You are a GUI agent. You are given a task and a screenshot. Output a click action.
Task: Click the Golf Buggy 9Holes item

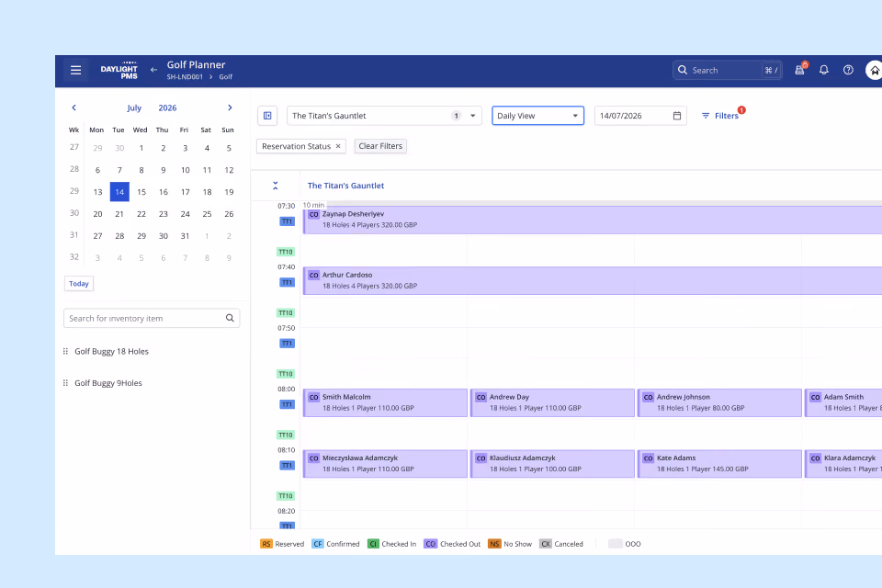108,382
